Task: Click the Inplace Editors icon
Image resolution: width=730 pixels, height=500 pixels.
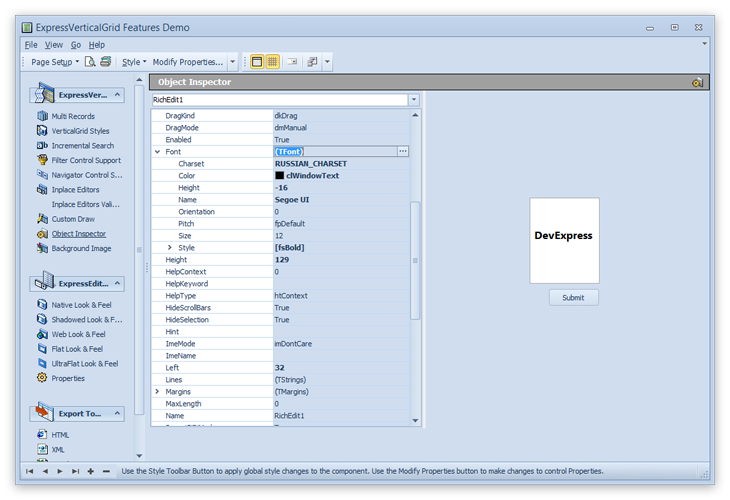Action: [x=42, y=189]
